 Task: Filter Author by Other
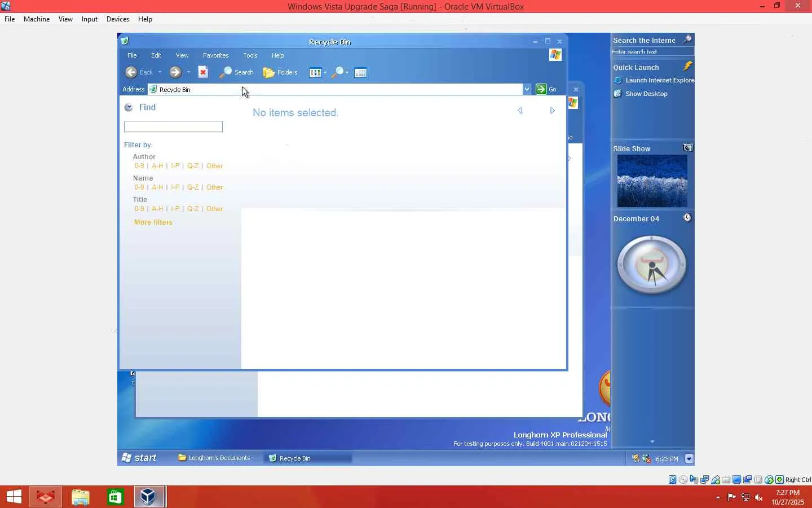click(215, 166)
